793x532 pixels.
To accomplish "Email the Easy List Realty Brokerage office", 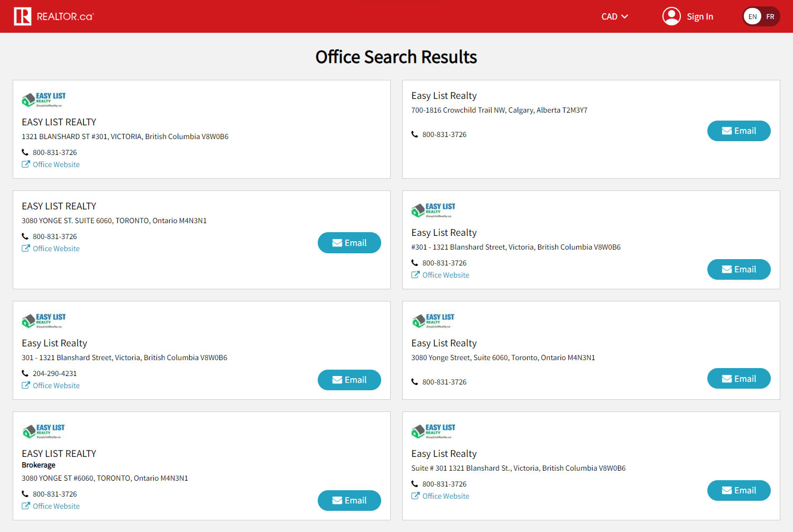I will 349,500.
